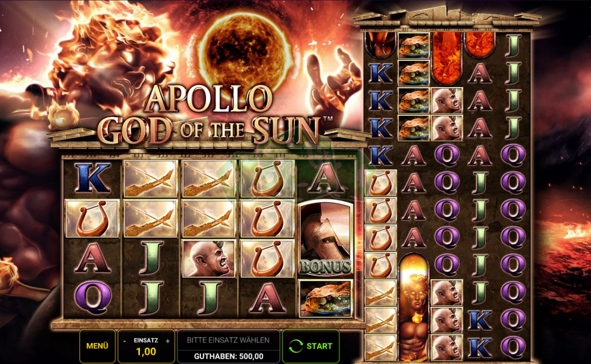
Task: Click the BITTE EINSATZ WÄHLEN message field
Action: click(228, 340)
